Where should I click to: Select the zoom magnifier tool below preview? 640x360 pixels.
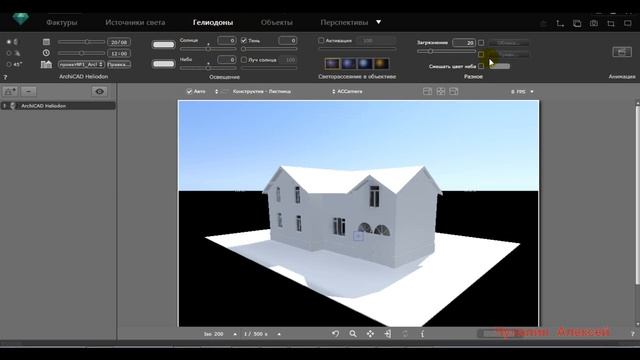click(353, 334)
